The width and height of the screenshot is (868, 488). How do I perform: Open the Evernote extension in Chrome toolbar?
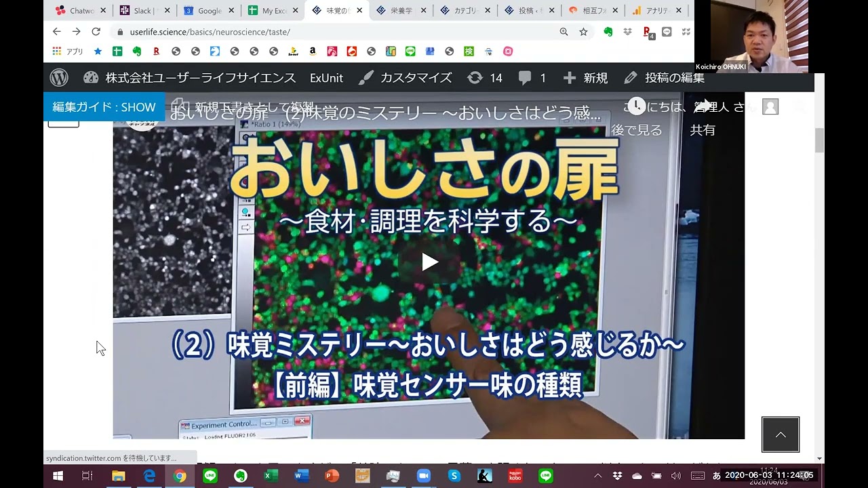click(x=608, y=32)
